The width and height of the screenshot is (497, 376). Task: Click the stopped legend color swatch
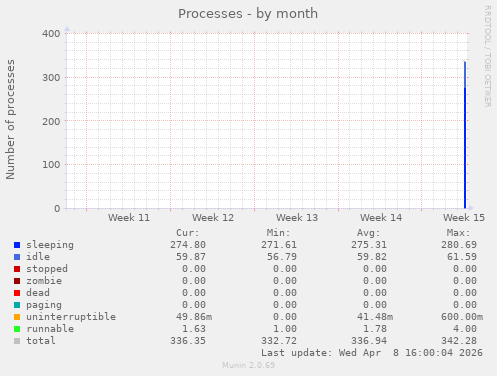[17, 269]
